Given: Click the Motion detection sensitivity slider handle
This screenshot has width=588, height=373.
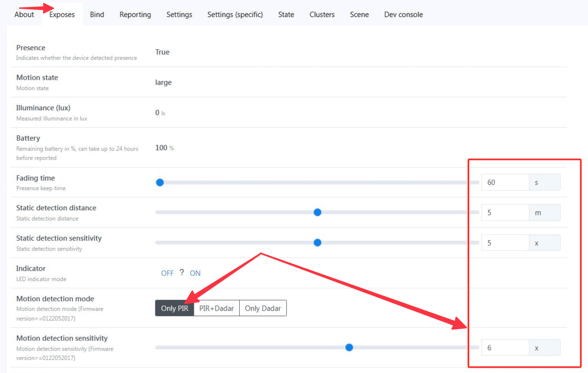Looking at the screenshot, I should click(349, 347).
